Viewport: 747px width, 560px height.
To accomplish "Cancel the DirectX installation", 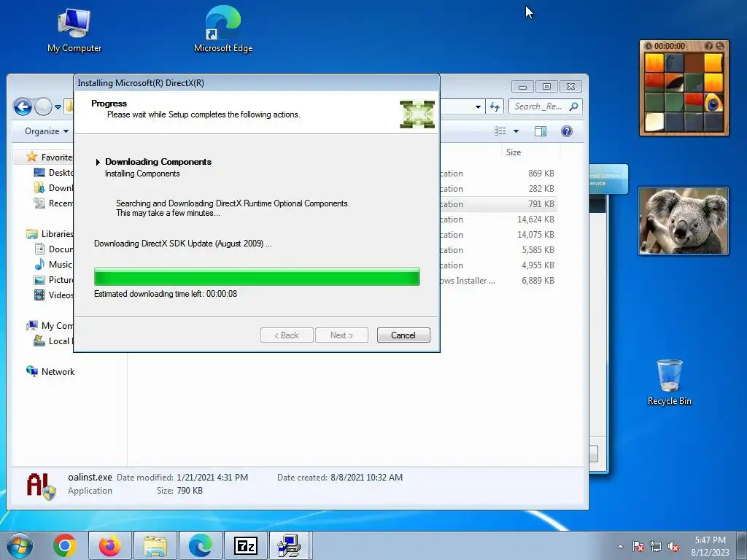I will click(403, 335).
